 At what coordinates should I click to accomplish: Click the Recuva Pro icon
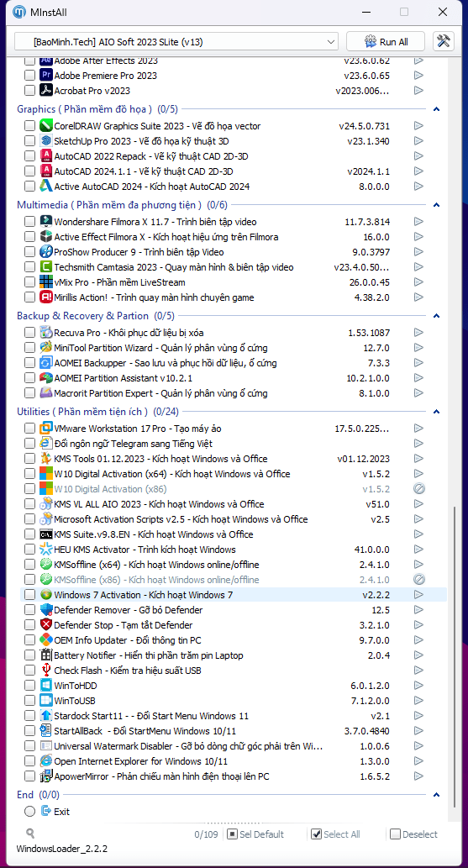[x=46, y=333]
